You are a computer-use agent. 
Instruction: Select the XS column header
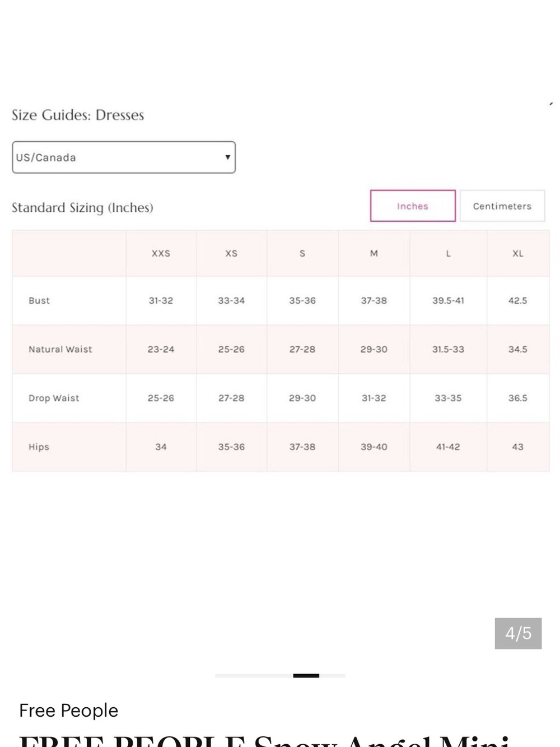coord(231,253)
